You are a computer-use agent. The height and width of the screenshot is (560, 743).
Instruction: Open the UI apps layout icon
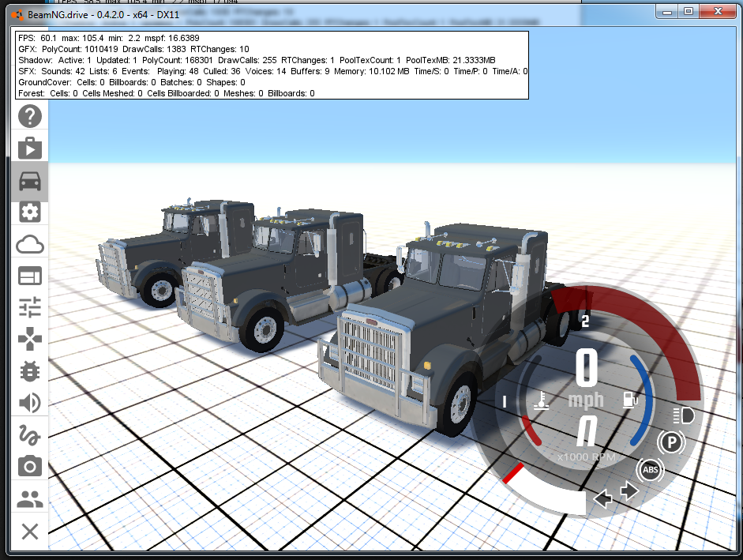click(30, 276)
